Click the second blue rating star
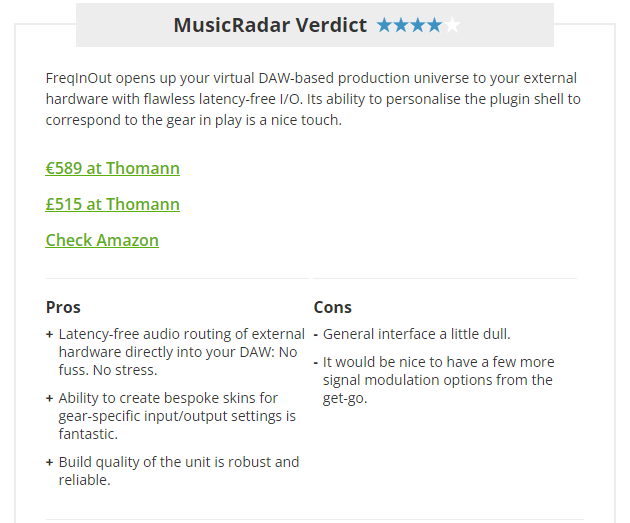 [x=401, y=26]
